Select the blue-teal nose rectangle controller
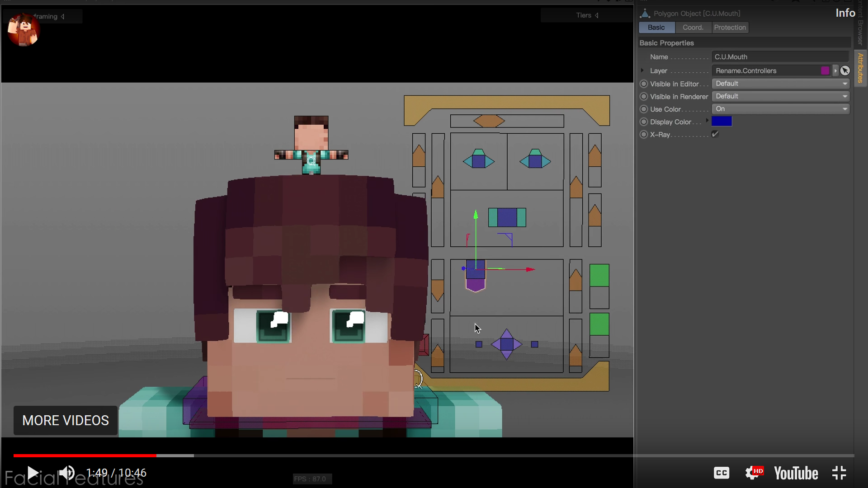Viewport: 868px width, 488px height. [x=507, y=217]
